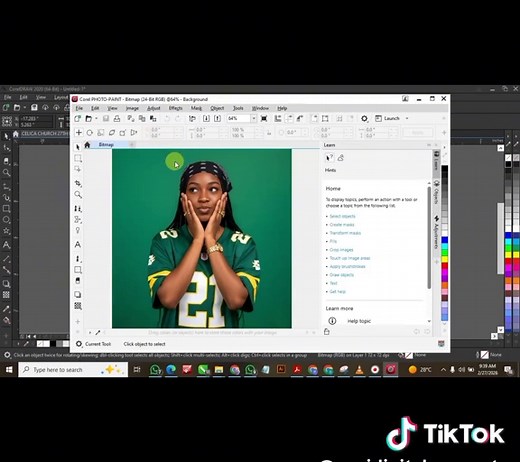520x462 pixels.
Task: Select the Transparency checker tool in PHOTO-PAINT toolbox
Action: [78, 306]
